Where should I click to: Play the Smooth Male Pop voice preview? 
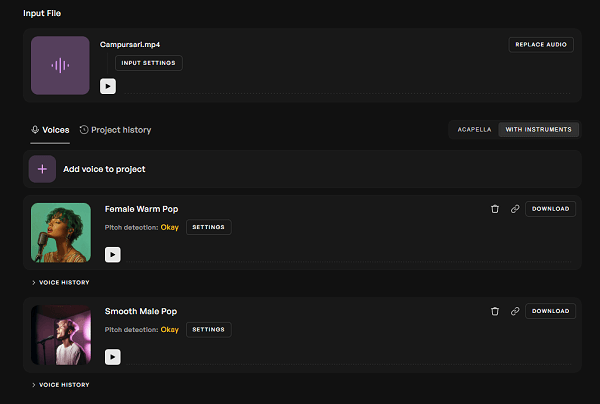pyautogui.click(x=112, y=357)
